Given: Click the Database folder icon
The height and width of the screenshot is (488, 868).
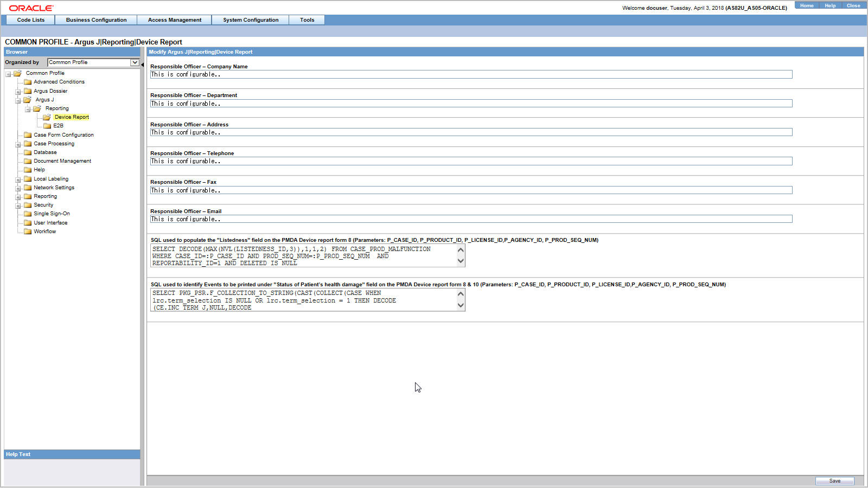Looking at the screenshot, I should coord(28,152).
